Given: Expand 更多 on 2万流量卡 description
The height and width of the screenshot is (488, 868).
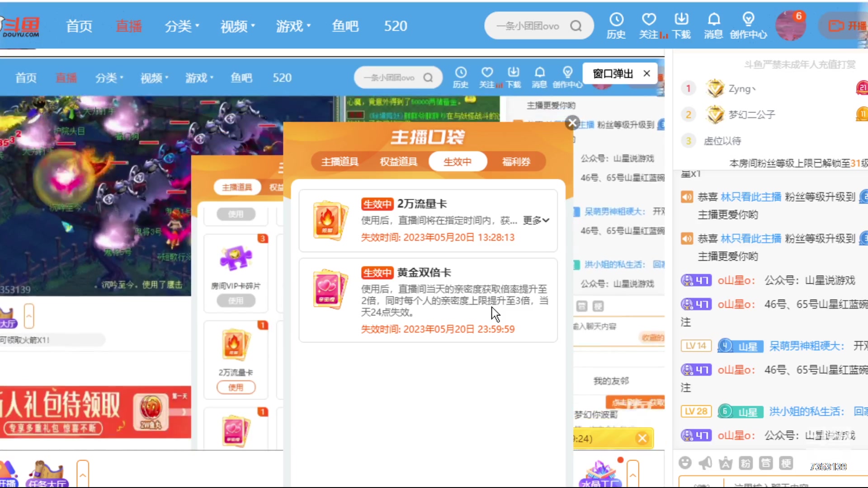Looking at the screenshot, I should click(x=536, y=220).
